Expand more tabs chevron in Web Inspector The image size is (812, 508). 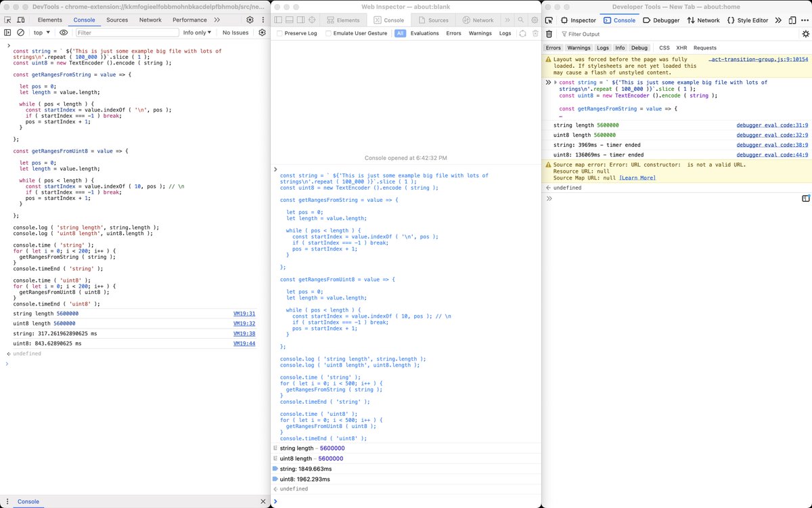507,20
